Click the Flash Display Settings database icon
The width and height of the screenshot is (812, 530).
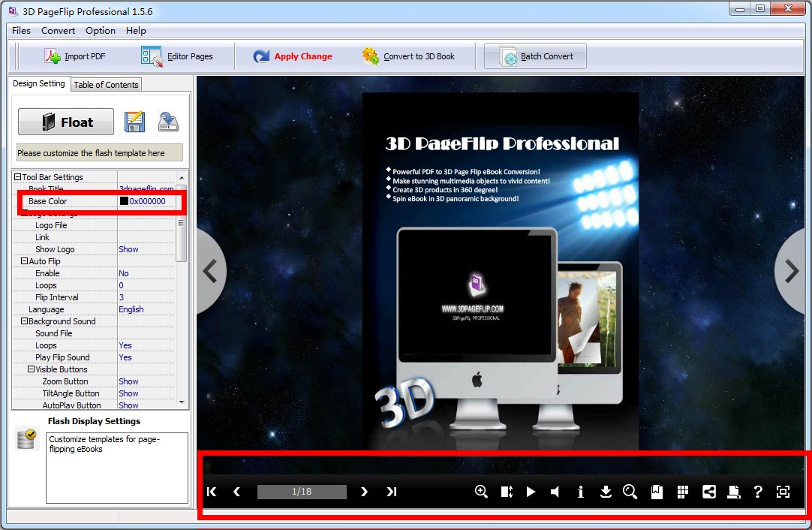click(26, 439)
